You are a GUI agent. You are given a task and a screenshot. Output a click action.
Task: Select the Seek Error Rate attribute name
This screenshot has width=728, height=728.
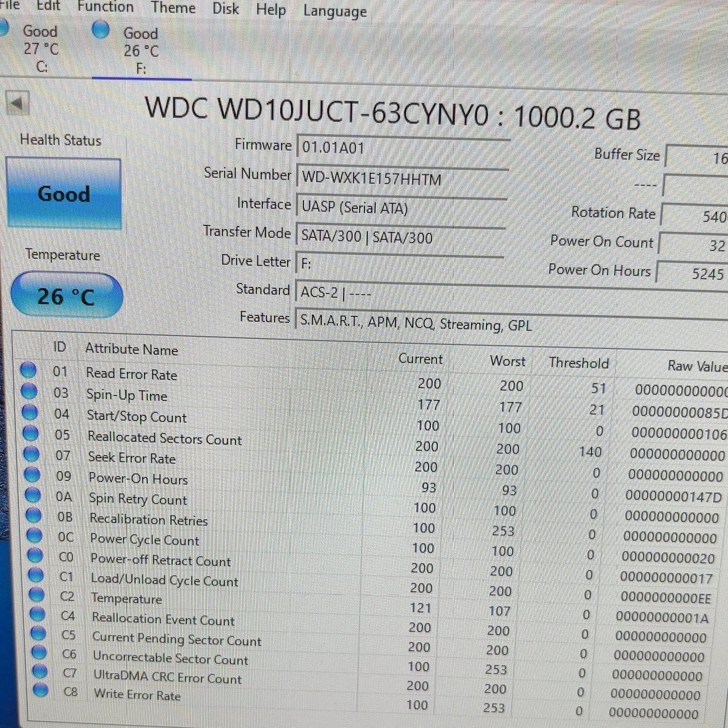(x=131, y=458)
